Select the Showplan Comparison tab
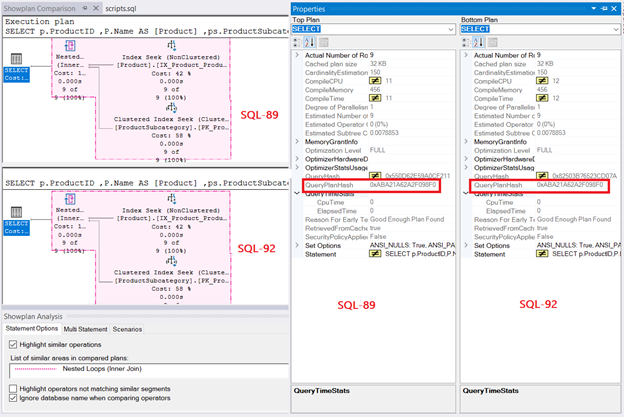 (39, 8)
